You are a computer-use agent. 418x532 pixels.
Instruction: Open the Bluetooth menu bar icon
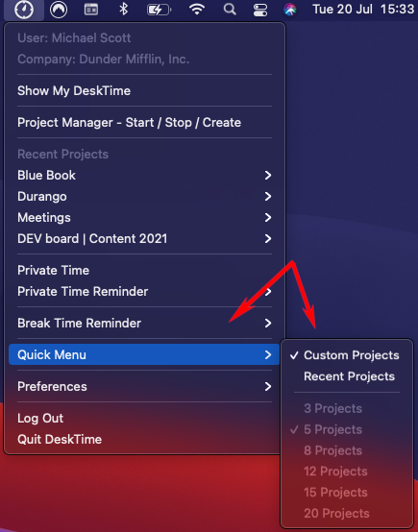coord(124,10)
